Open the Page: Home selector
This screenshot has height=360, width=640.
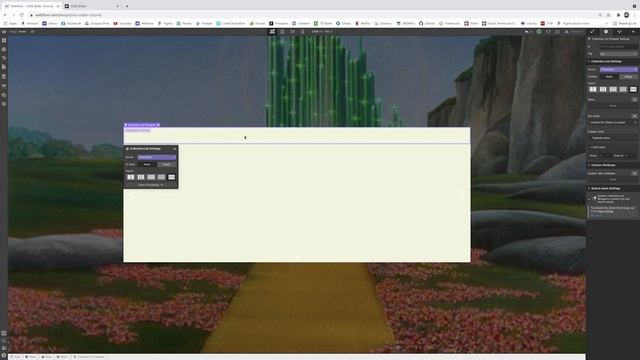tap(19, 31)
